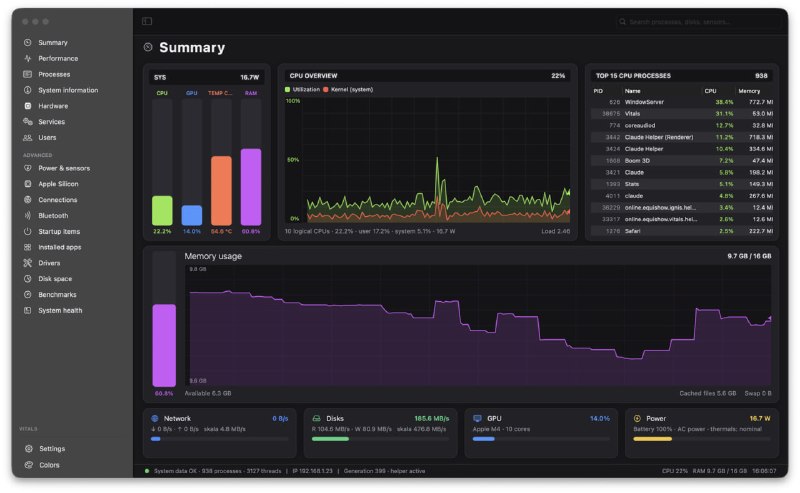Click the GPU monitor icon in card
The image size is (800, 493).
pyautogui.click(x=477, y=418)
